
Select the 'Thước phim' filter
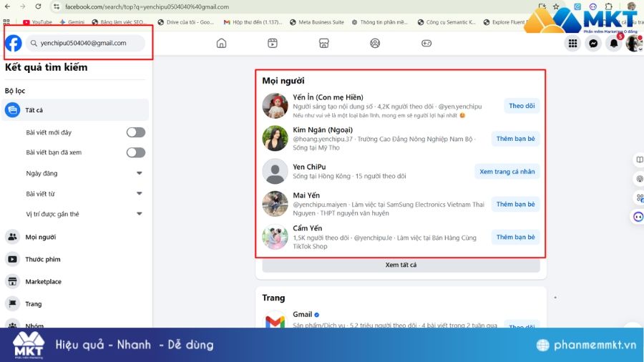click(75, 259)
